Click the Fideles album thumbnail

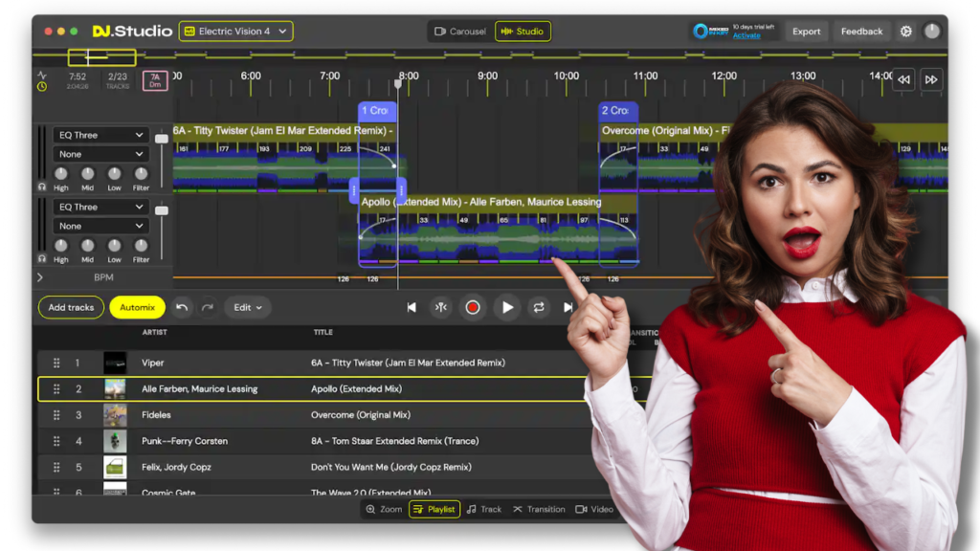(115, 415)
